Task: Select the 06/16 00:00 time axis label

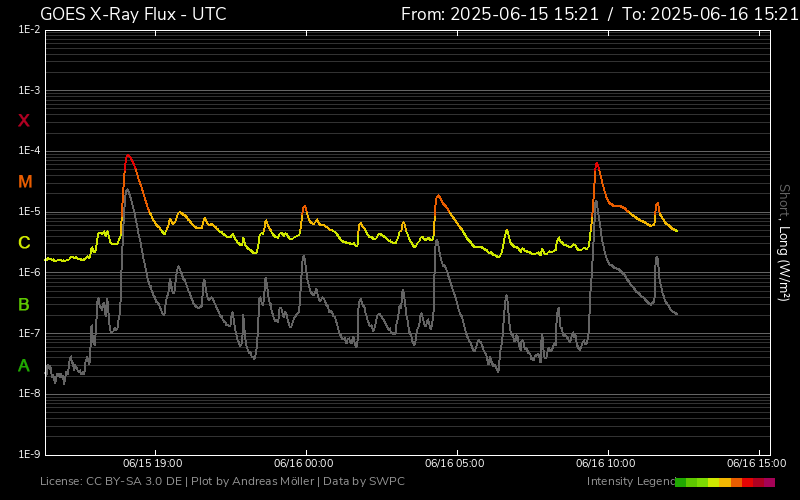Action: (304, 464)
